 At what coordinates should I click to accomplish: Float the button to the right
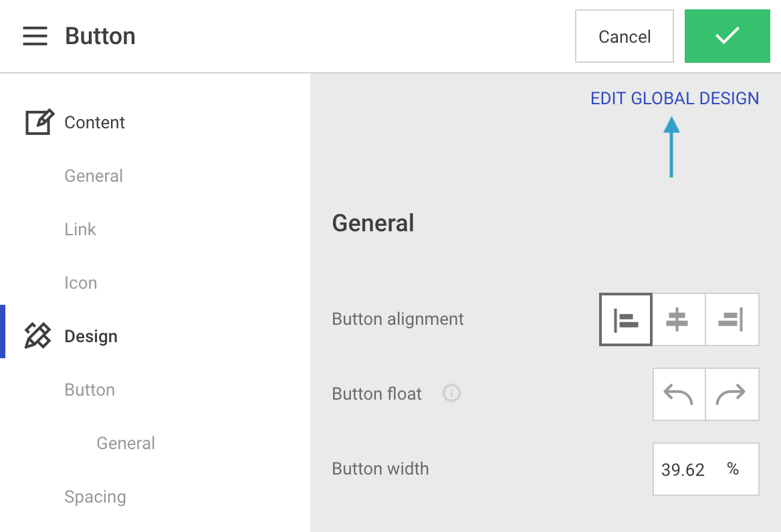(x=732, y=394)
